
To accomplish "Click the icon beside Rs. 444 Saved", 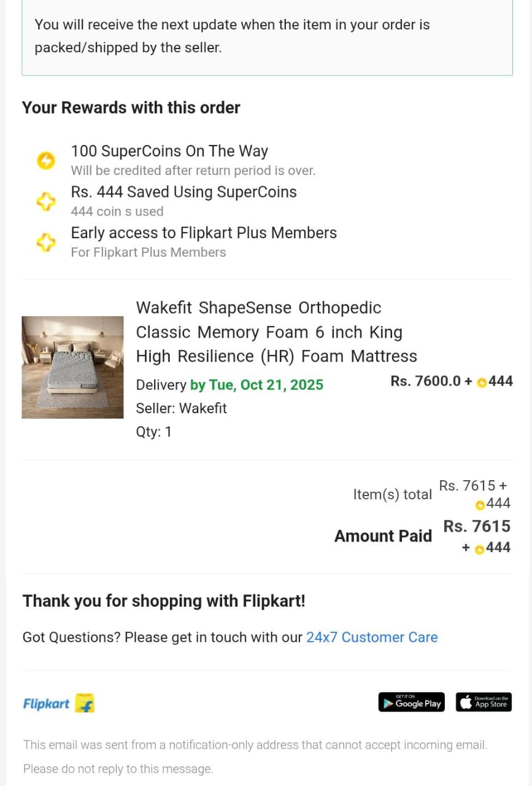I will coord(45,201).
